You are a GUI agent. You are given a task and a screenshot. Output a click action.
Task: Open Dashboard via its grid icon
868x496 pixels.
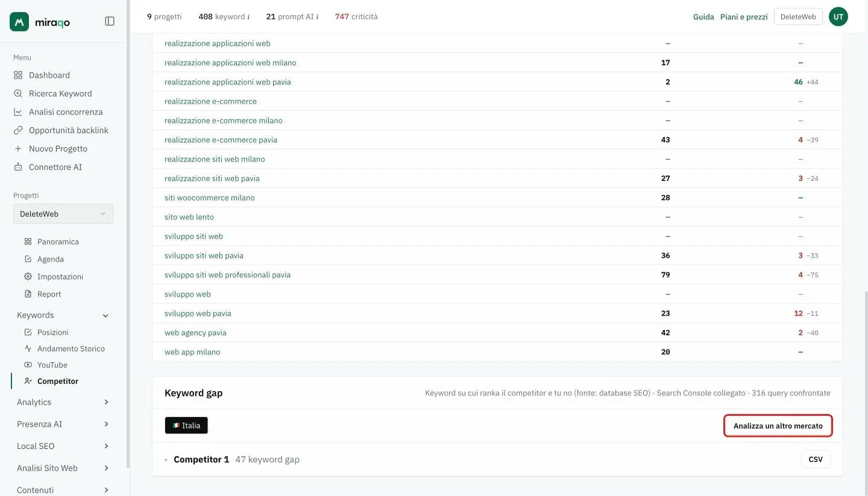(18, 75)
